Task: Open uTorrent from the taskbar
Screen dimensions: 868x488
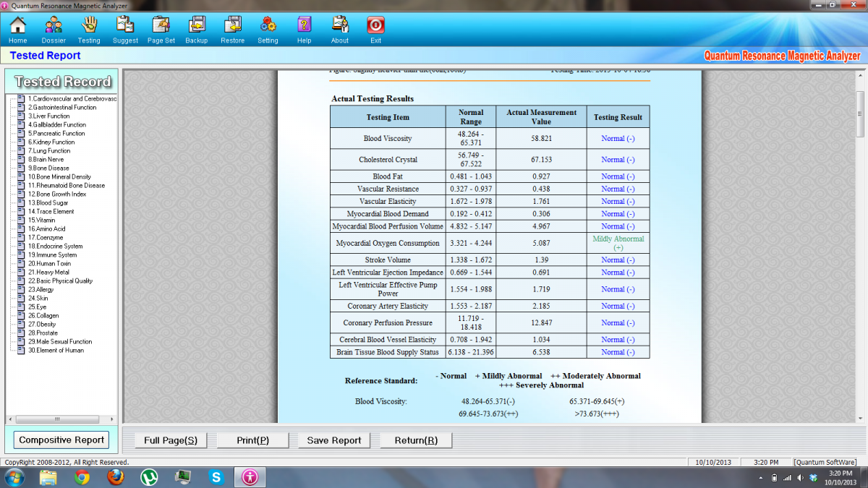Action: click(149, 477)
